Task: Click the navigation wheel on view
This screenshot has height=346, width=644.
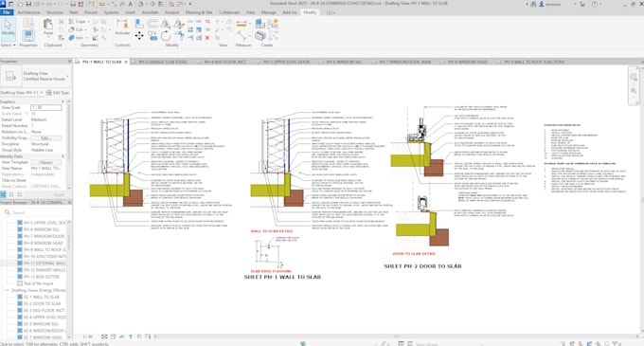Action: point(634,77)
